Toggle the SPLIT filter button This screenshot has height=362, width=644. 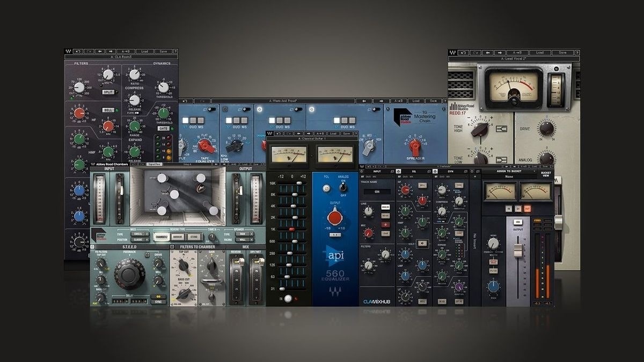(108, 92)
